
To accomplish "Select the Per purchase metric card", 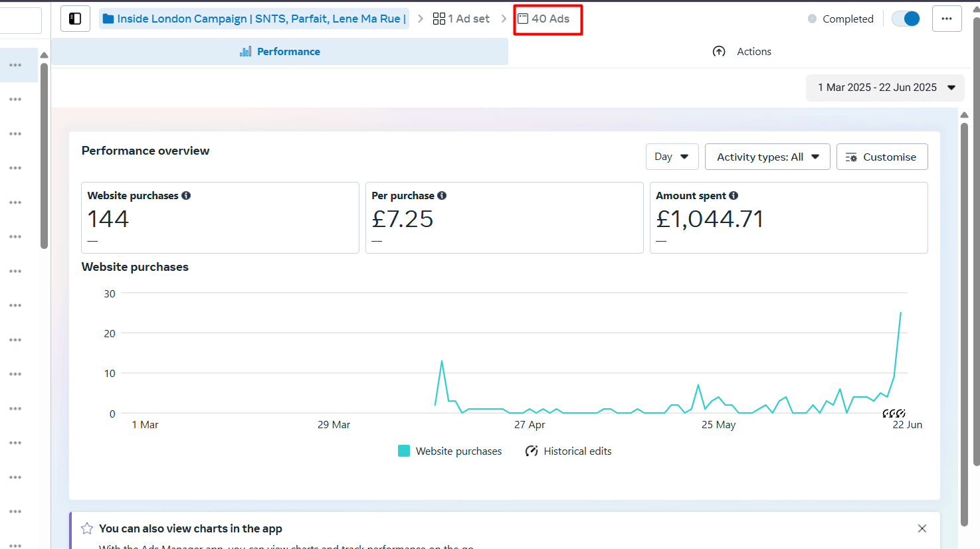I will pos(504,218).
